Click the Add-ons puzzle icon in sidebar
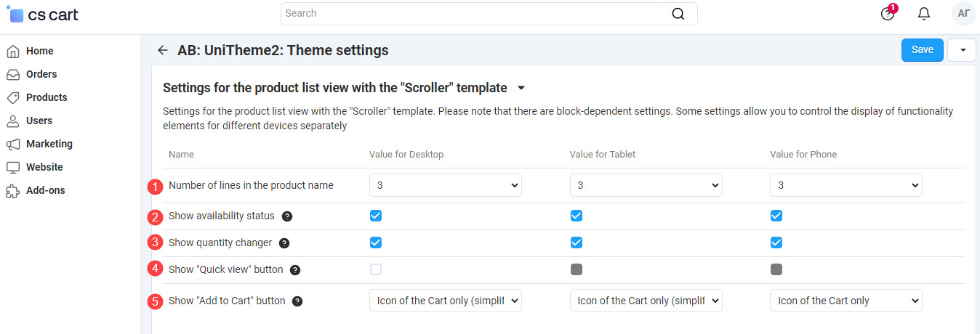 click(x=13, y=190)
